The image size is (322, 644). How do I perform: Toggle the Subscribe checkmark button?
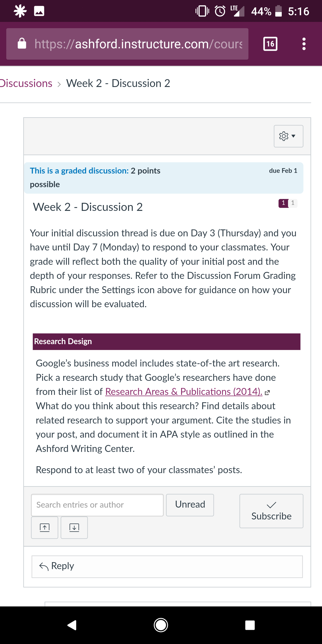coord(271,511)
